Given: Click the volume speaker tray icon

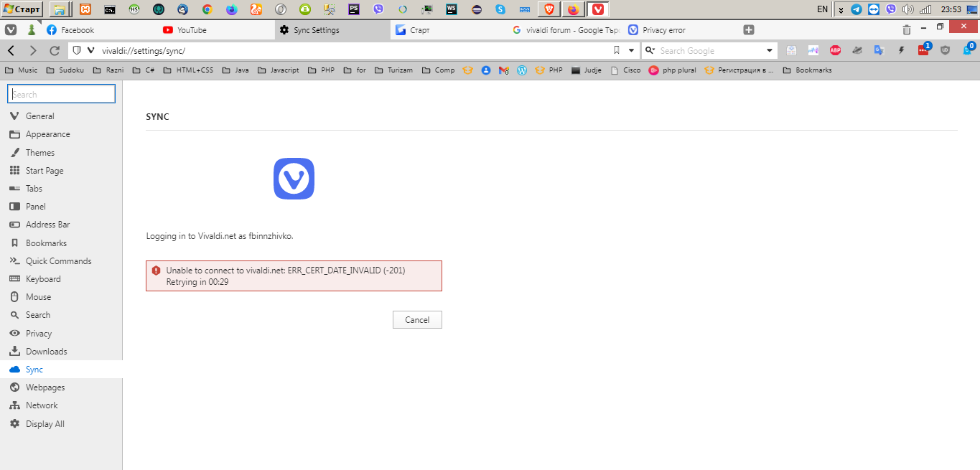Looking at the screenshot, I should [908, 9].
